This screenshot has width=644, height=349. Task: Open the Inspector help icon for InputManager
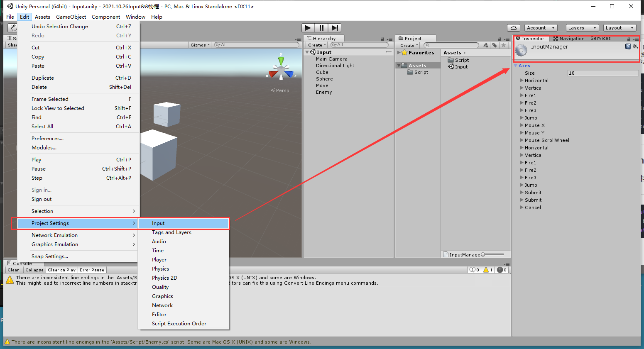pos(628,46)
